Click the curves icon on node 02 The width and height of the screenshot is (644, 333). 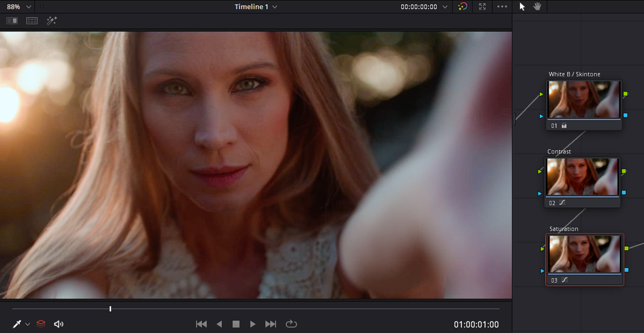pos(562,203)
